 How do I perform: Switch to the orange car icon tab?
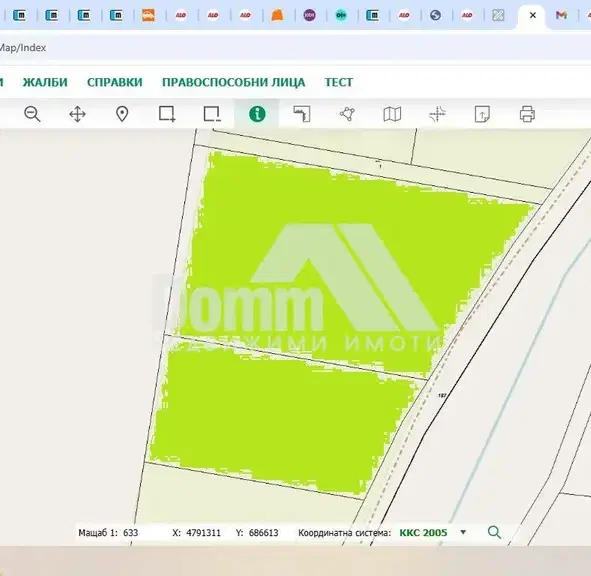pyautogui.click(x=148, y=15)
